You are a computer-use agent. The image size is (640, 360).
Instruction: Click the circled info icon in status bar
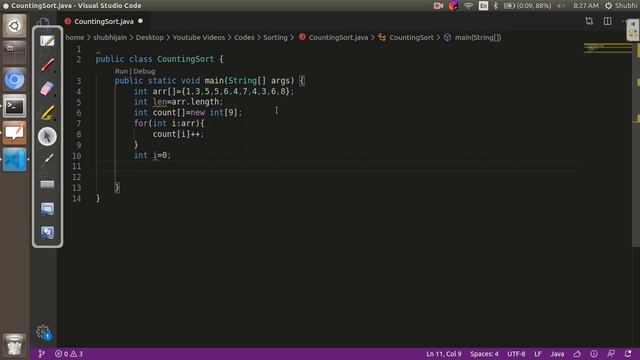point(594,354)
